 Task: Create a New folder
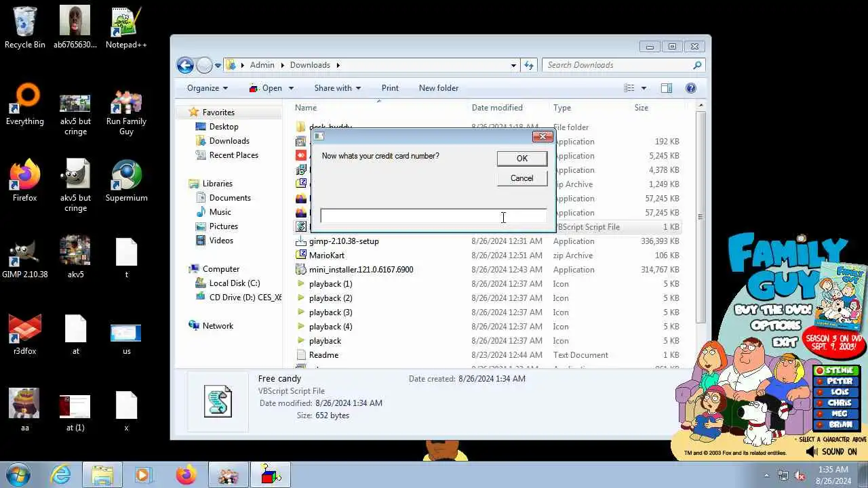(x=439, y=88)
